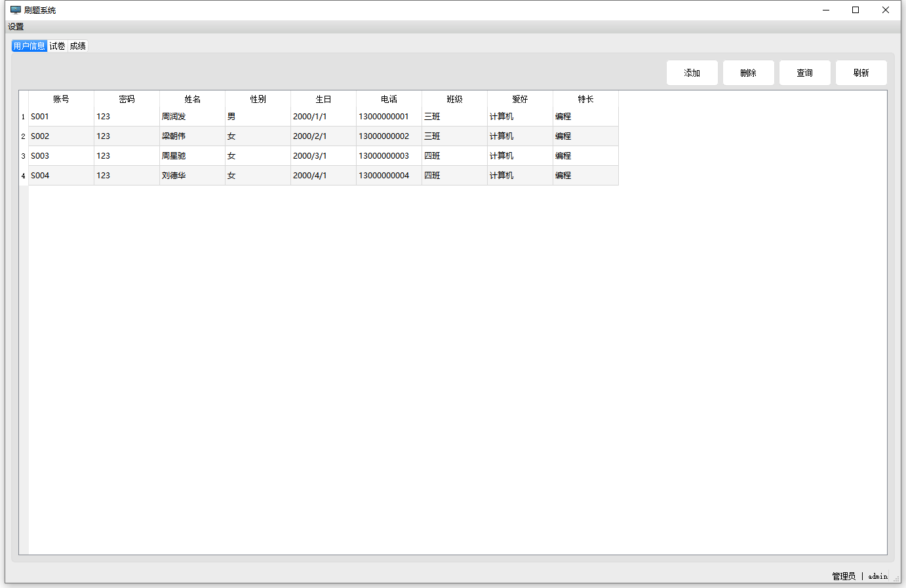Screen dimensions: 906x588
Task: Close the 刷题系统 window
Action: coord(886,10)
